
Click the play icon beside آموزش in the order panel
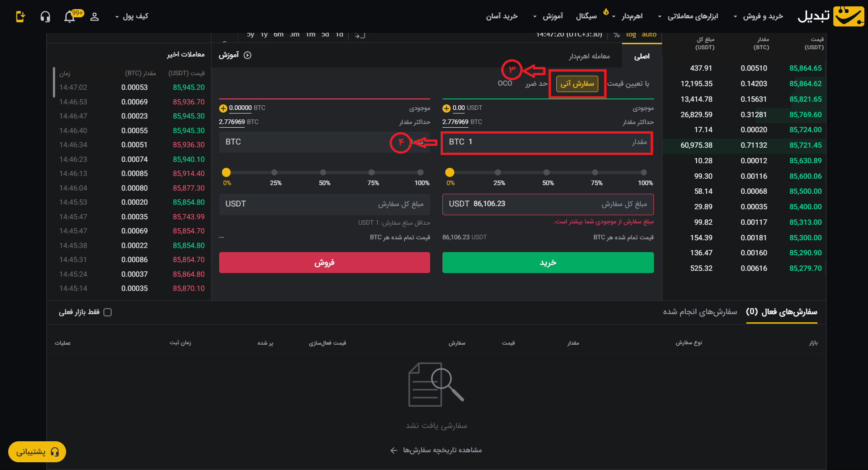coord(247,55)
